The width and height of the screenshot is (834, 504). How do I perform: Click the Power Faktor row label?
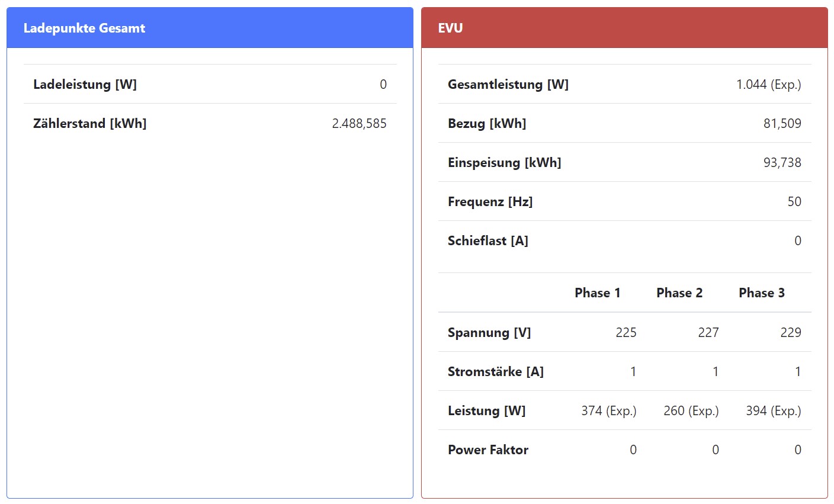click(x=487, y=450)
